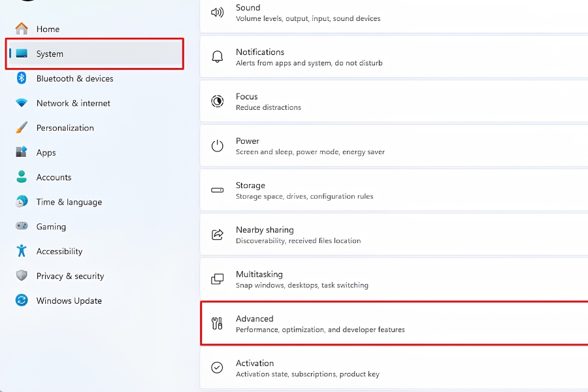The width and height of the screenshot is (588, 392).
Task: Click the Time & language globe icon
Action: (22, 201)
